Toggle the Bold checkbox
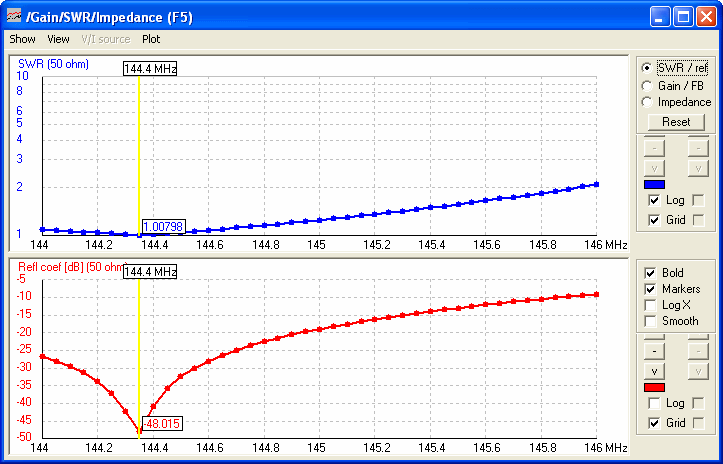 point(650,273)
